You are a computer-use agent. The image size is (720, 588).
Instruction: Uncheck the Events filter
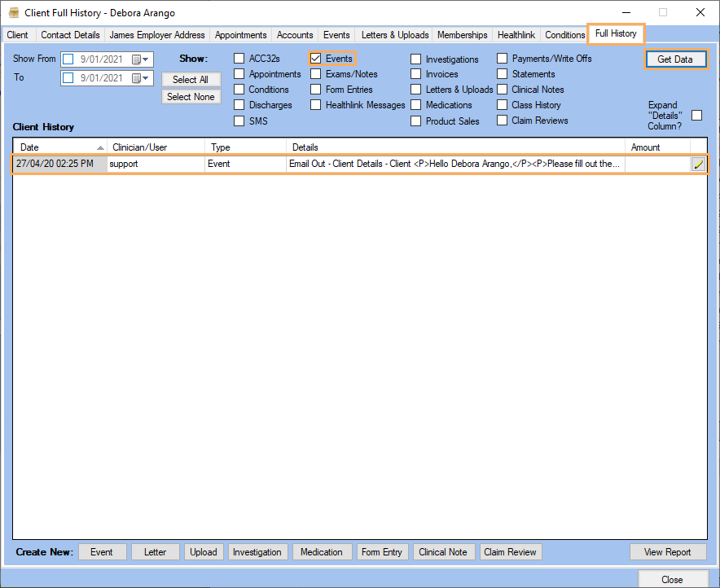pyautogui.click(x=315, y=58)
